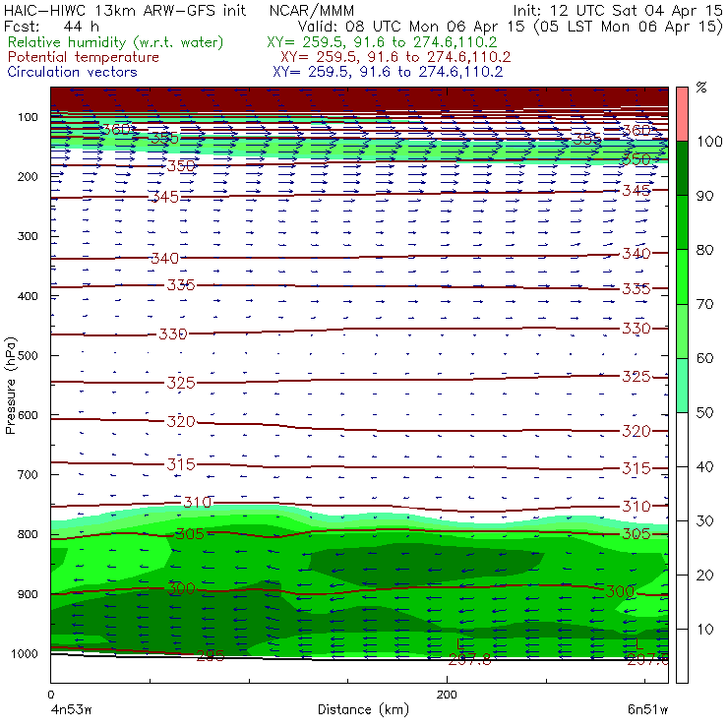Viewport: 728px width, 728px height.
Task: Click the dark green humid core near 850 hPa
Action: pos(425,564)
